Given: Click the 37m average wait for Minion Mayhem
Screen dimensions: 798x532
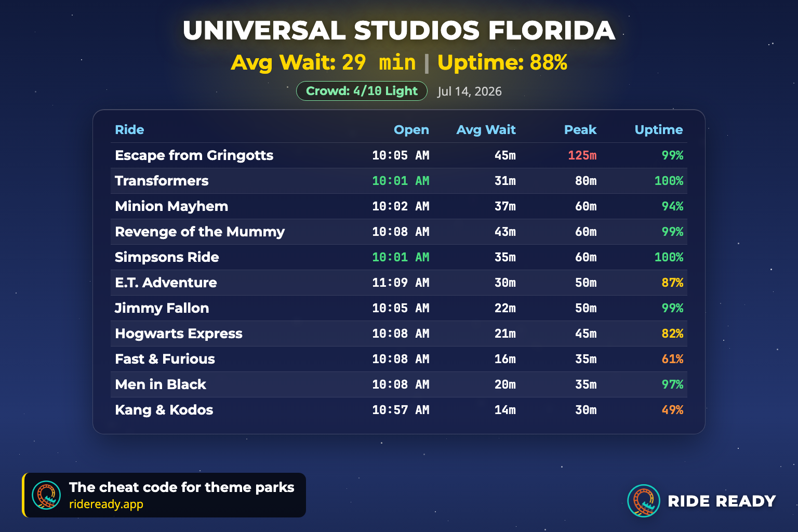Looking at the screenshot, I should 505,206.
